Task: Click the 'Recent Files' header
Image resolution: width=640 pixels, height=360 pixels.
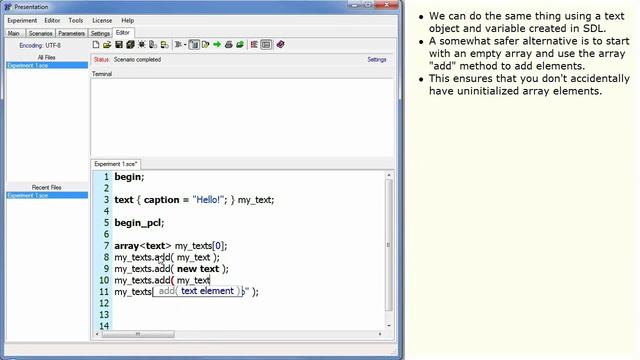Action: point(47,187)
